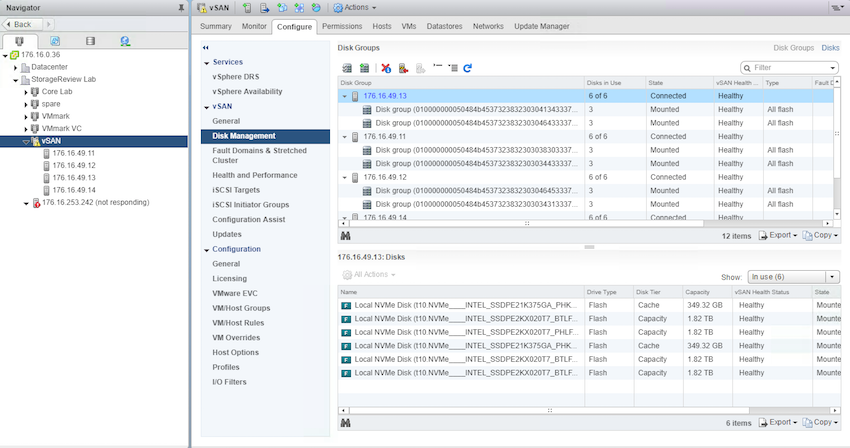This screenshot has width=850, height=448.
Task: Click the Claim Disks icon in Disk Groups toolbar
Action: coord(347,68)
